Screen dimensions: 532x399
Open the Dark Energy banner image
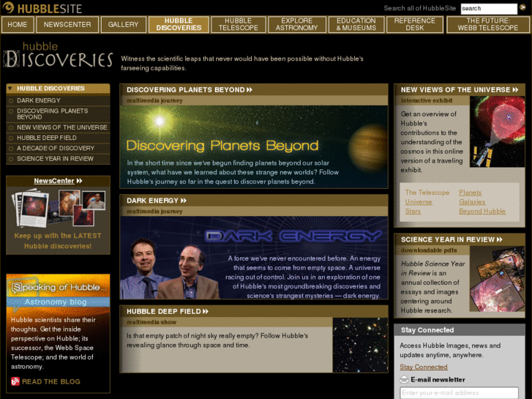(254, 258)
